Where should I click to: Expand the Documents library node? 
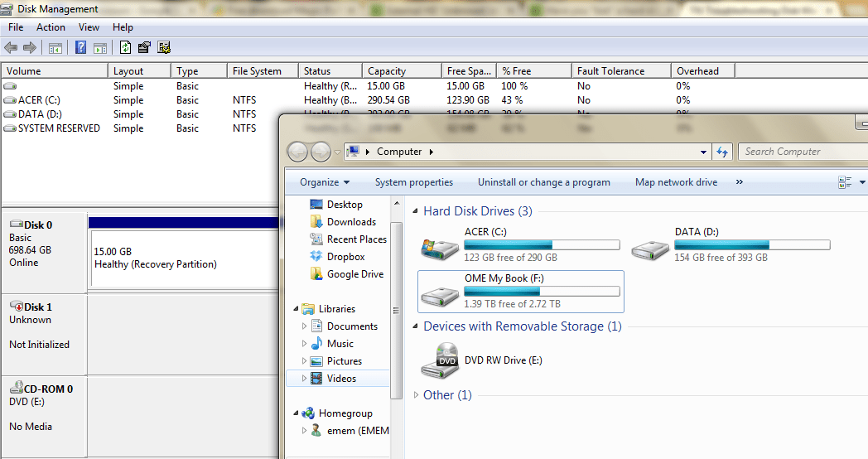[x=304, y=326]
